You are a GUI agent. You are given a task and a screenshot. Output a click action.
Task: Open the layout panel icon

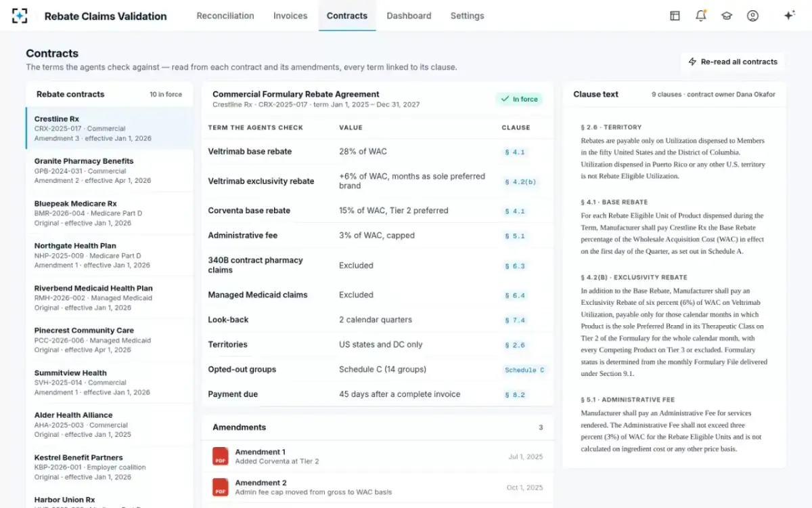point(675,16)
